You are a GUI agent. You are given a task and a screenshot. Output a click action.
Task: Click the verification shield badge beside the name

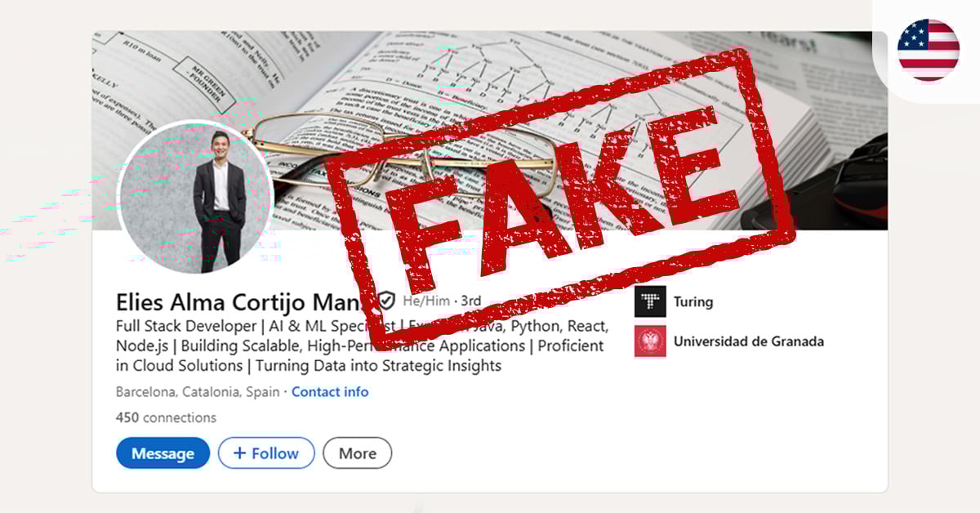[x=386, y=301]
